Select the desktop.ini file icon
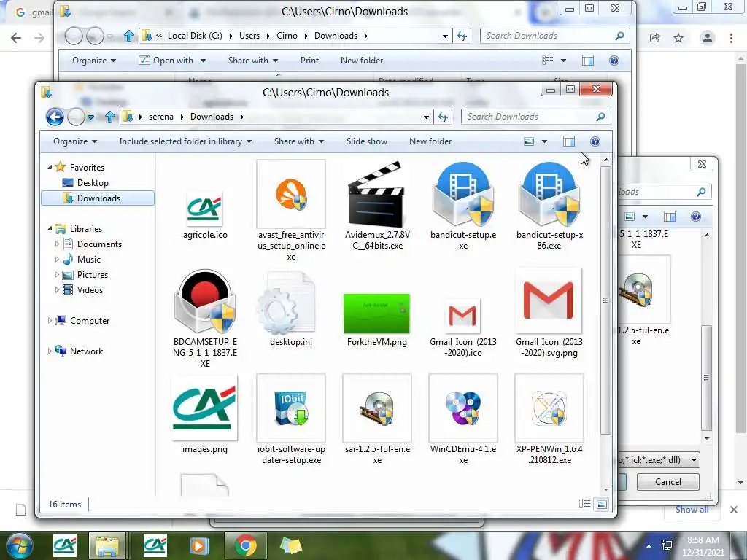Viewport: 747px width, 560px height. (x=286, y=303)
